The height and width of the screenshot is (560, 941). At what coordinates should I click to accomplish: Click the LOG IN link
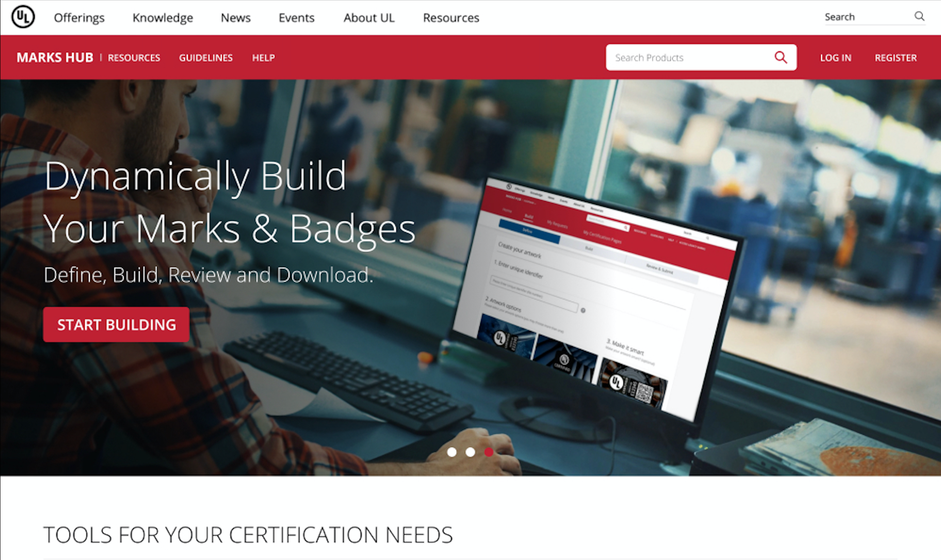[836, 58]
